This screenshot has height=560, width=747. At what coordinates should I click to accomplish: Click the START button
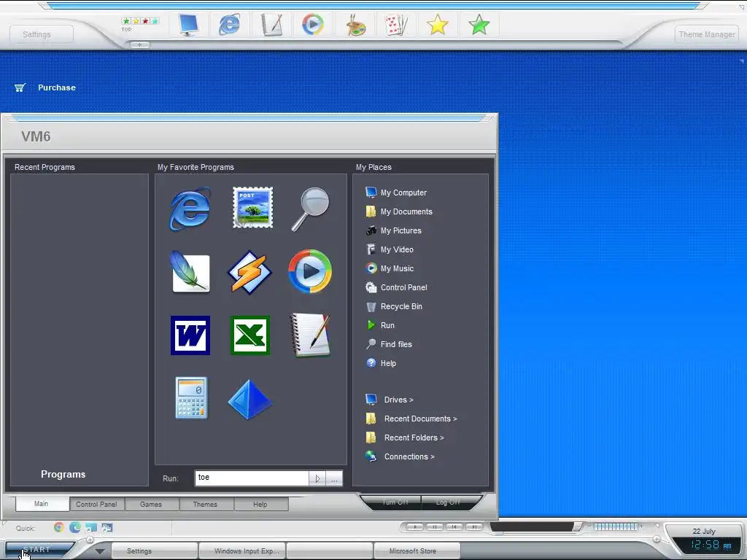pos(38,550)
